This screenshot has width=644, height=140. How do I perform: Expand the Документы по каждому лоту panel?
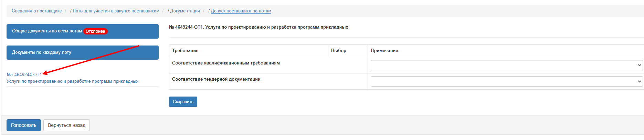point(83,52)
